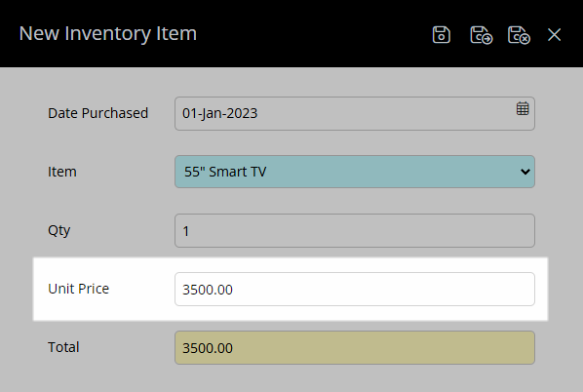Click into the Date Purchased field

click(x=355, y=113)
